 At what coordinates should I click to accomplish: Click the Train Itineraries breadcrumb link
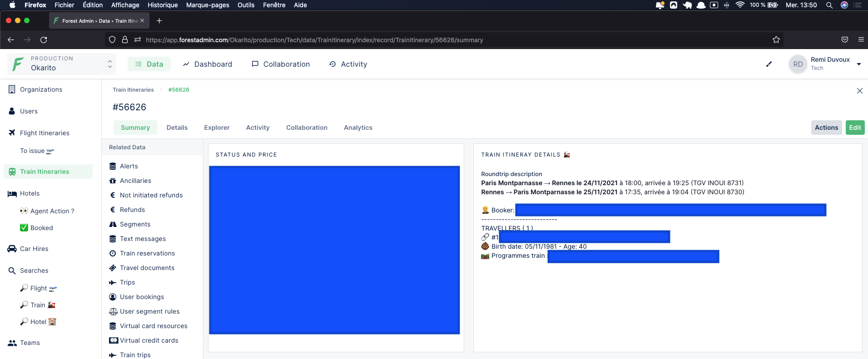tap(133, 90)
